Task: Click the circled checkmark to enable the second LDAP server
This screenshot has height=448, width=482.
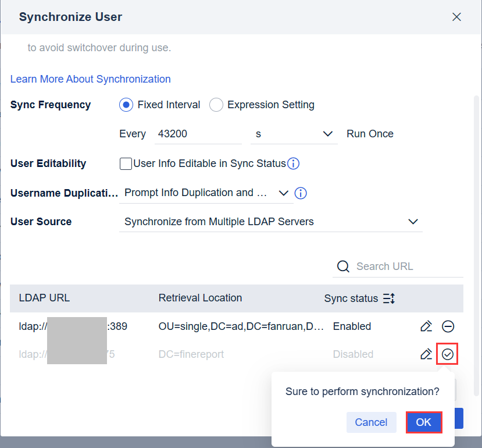Action: 447,354
